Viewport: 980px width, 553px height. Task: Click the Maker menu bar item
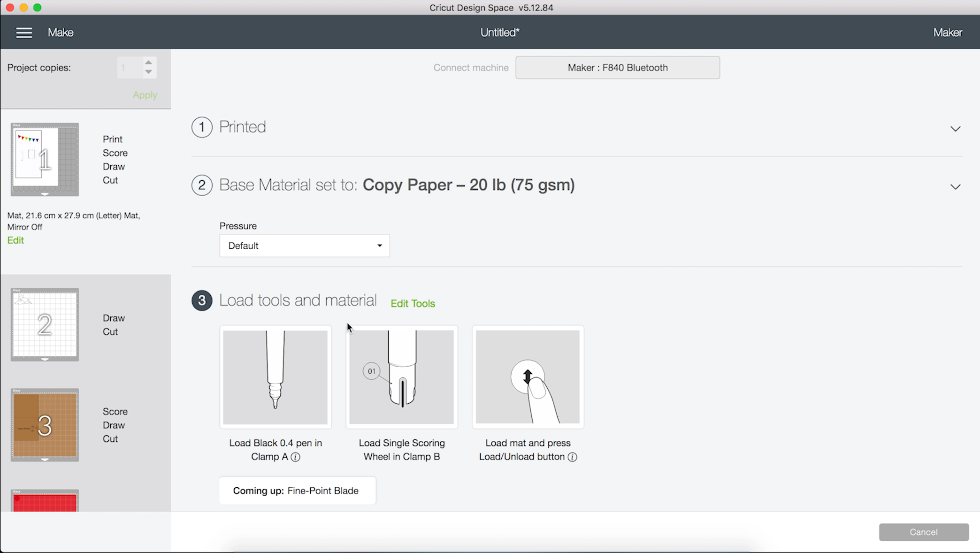point(948,31)
